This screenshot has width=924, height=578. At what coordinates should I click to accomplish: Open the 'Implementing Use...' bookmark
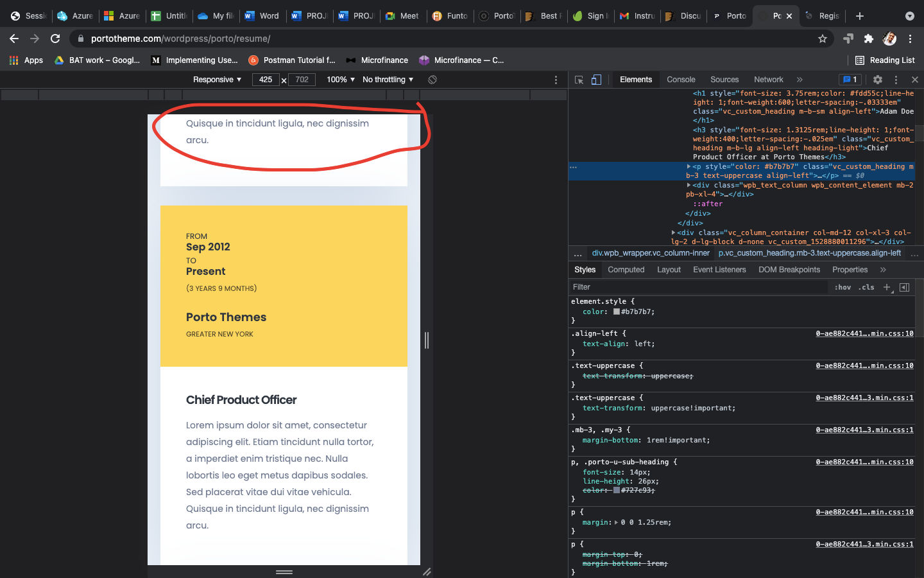coord(194,60)
